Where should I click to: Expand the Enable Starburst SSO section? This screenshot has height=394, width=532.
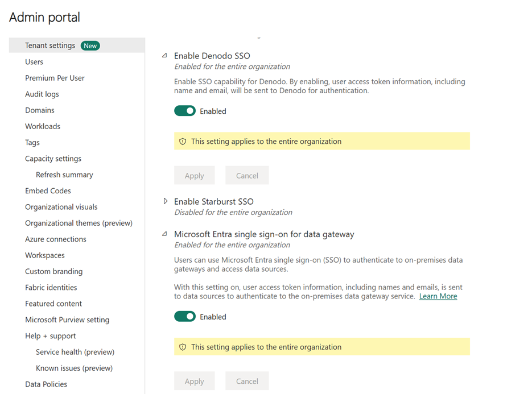click(x=165, y=201)
